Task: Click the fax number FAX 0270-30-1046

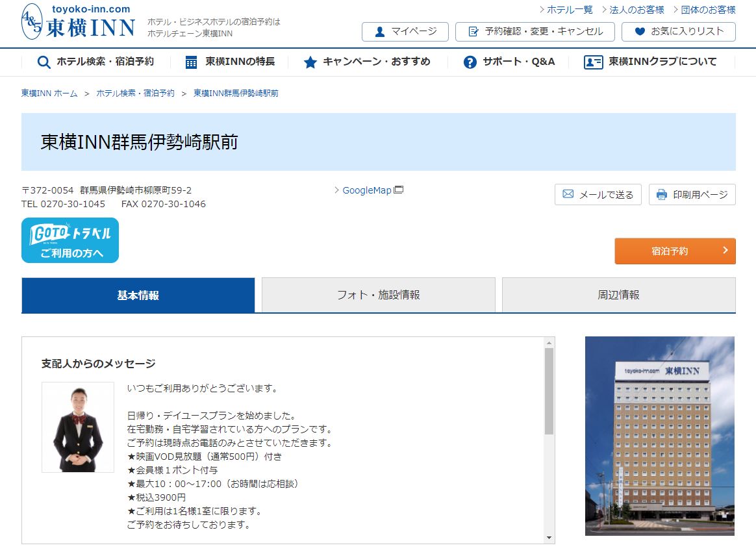Action: coord(164,204)
